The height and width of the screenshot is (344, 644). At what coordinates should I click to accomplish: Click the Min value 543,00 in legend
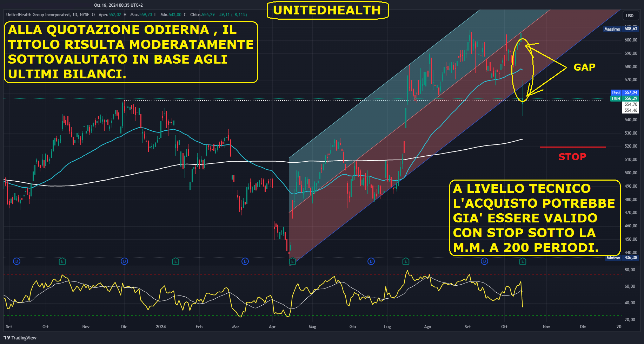point(175,15)
